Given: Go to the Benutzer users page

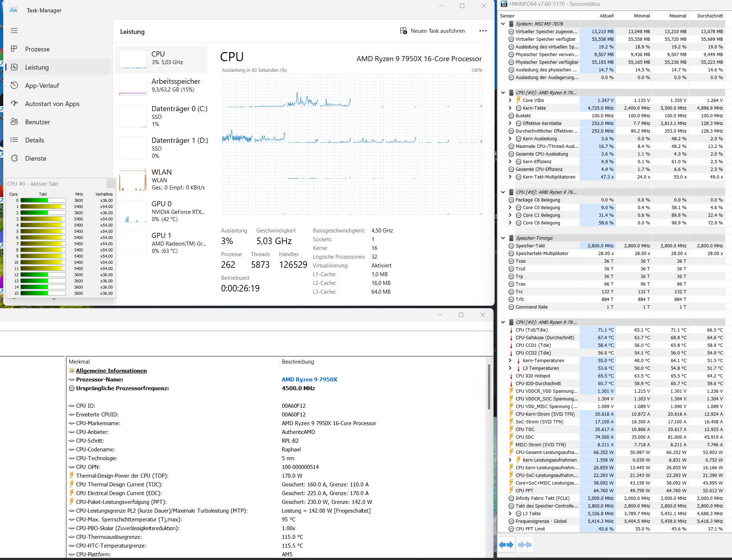Looking at the screenshot, I should [37, 122].
